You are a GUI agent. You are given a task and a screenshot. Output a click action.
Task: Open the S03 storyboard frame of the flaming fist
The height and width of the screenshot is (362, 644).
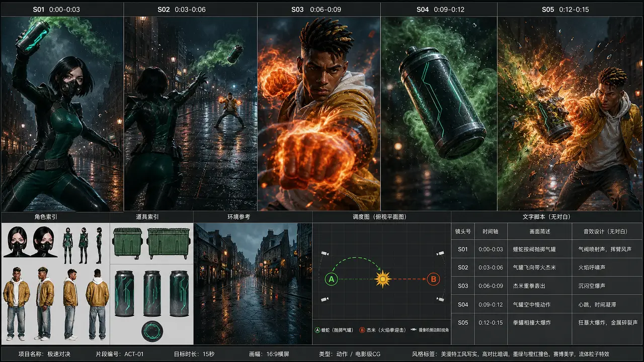319,114
